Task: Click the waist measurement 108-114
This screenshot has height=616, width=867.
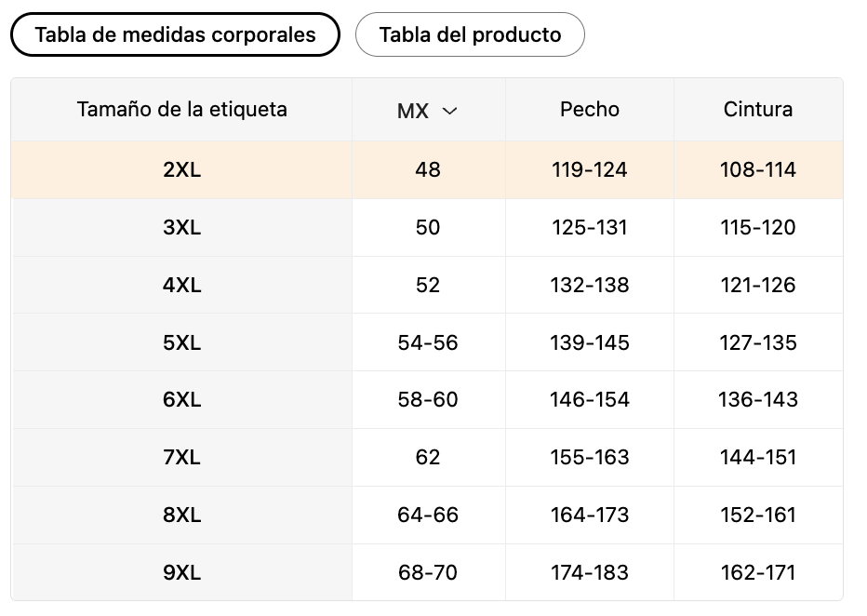Action: click(x=757, y=170)
